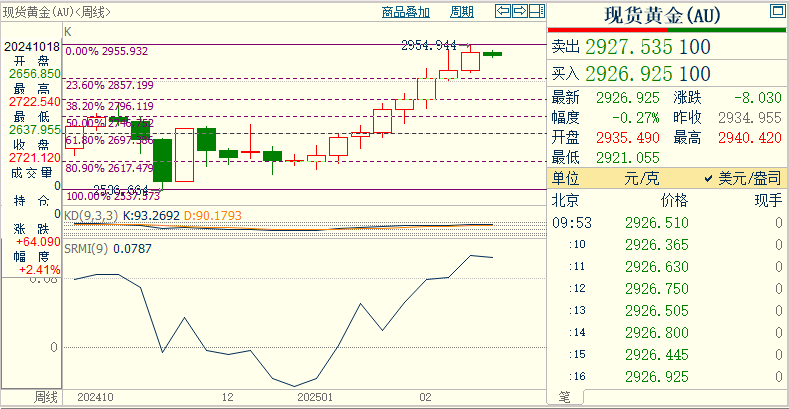Image resolution: width=789 pixels, height=409 pixels.
Task: Click the 202501 date axis label
Action: coord(315,397)
